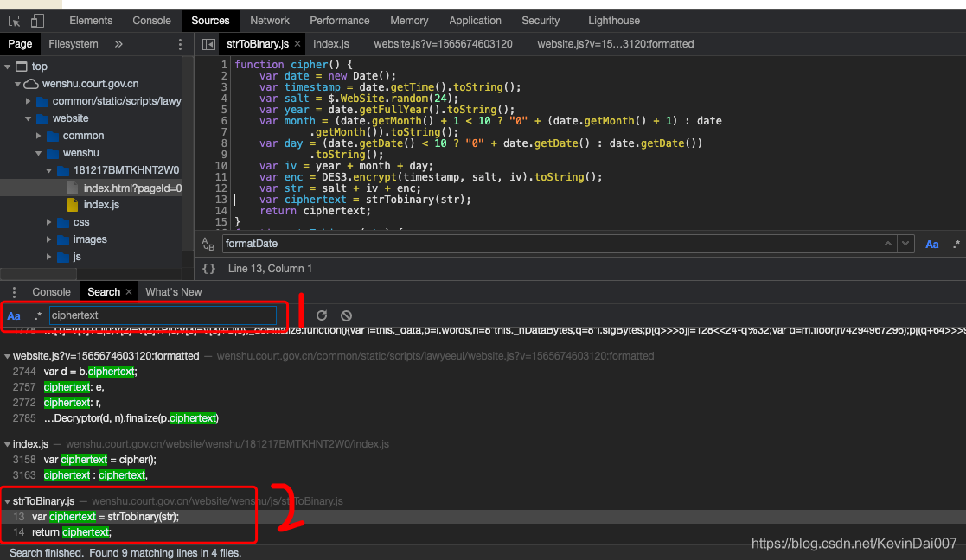Switch to the drawer Console tab

[51, 292]
